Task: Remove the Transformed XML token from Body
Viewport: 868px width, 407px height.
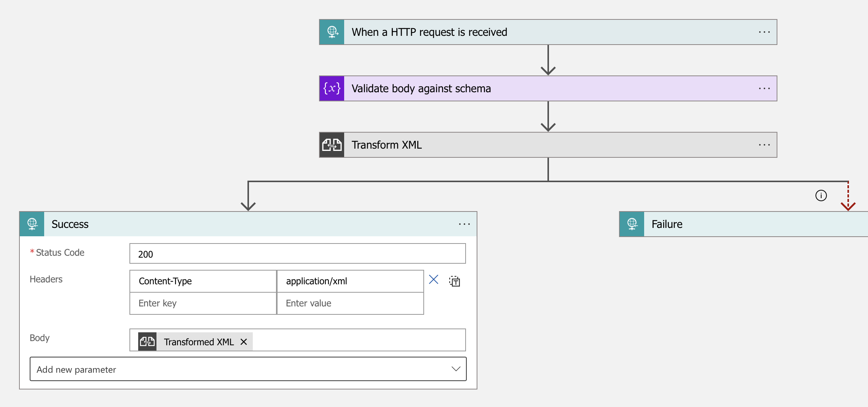Action: point(244,342)
